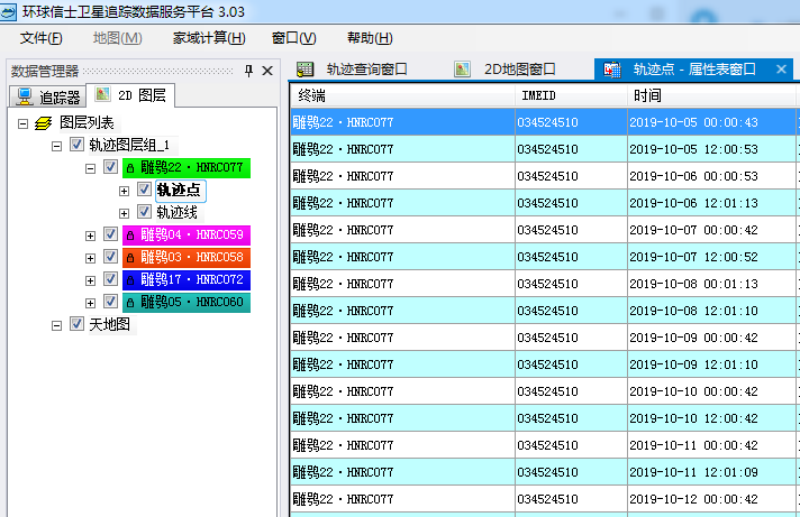Click the 轨迹点 - 属性表窗口 tab icon
This screenshot has height=517, width=800.
(612, 69)
